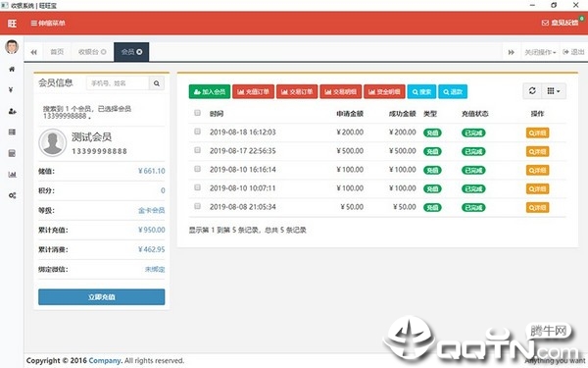View details for the ¥500.00 recharge
The image size is (588, 368).
pos(537,151)
